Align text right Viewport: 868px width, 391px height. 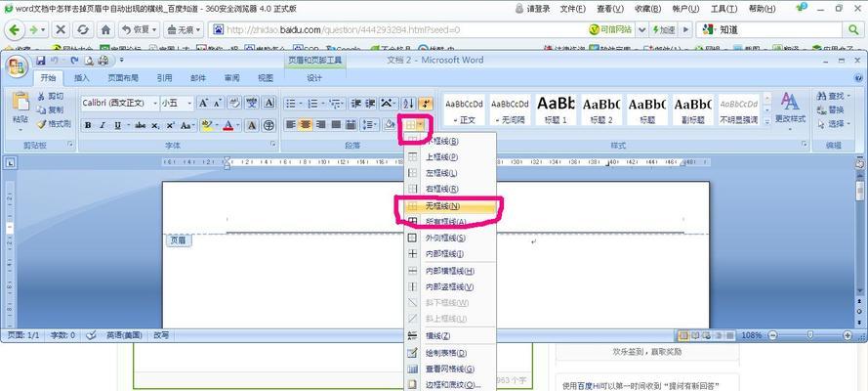coord(320,125)
